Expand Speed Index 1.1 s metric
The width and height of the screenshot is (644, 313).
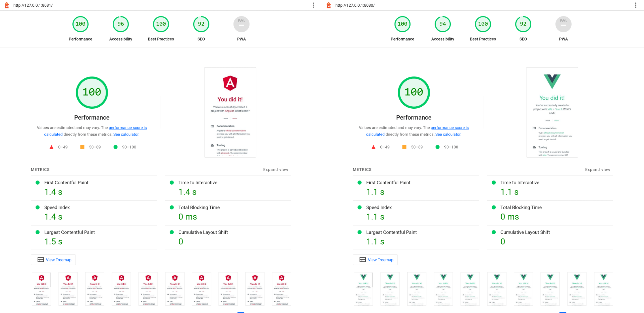[416, 213]
